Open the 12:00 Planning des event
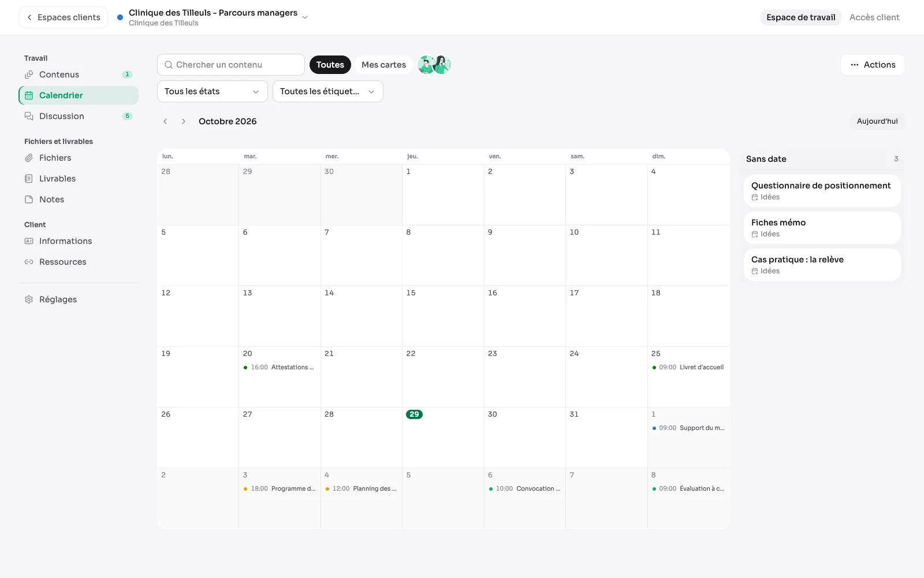Viewport: 924px width, 578px height. pos(362,489)
